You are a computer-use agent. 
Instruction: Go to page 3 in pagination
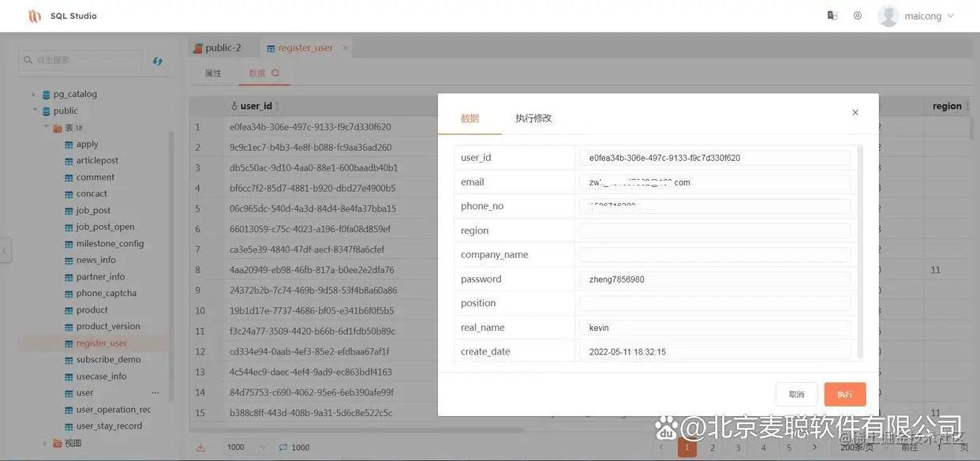click(x=738, y=448)
